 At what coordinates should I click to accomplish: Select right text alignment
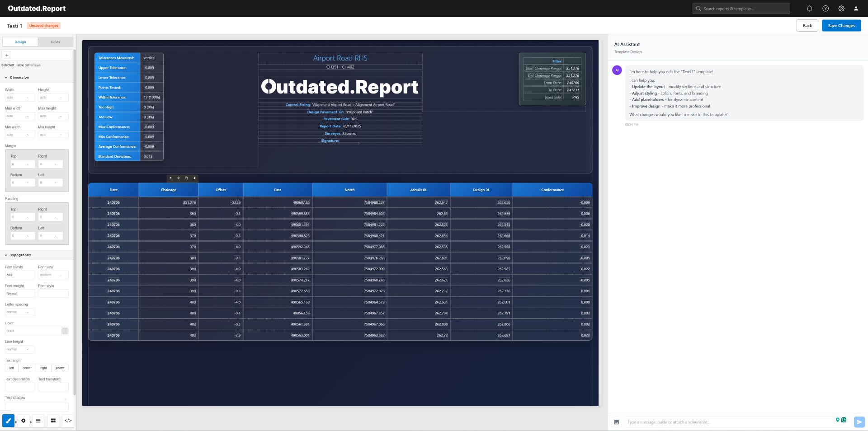[43, 368]
